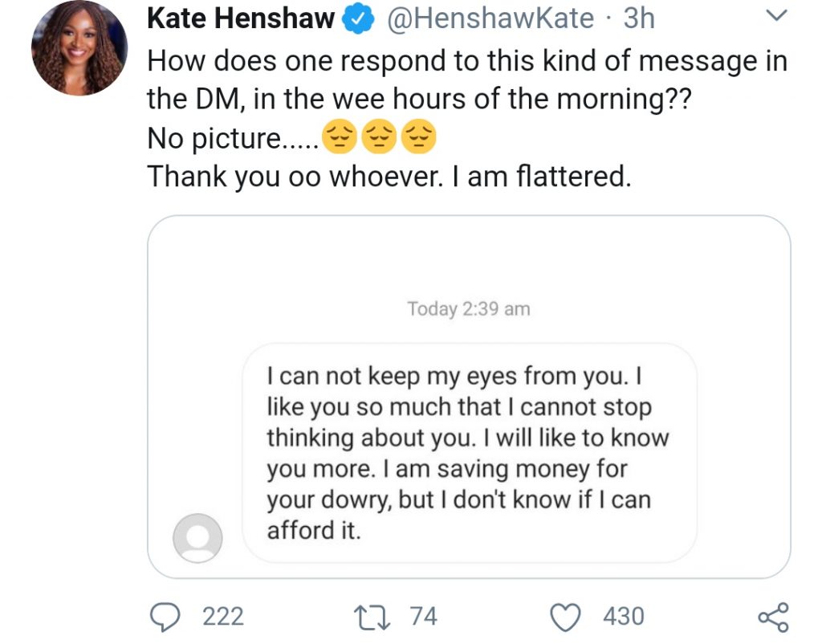The height and width of the screenshot is (644, 822).
Task: Click the 430 likes count
Action: [x=623, y=617]
